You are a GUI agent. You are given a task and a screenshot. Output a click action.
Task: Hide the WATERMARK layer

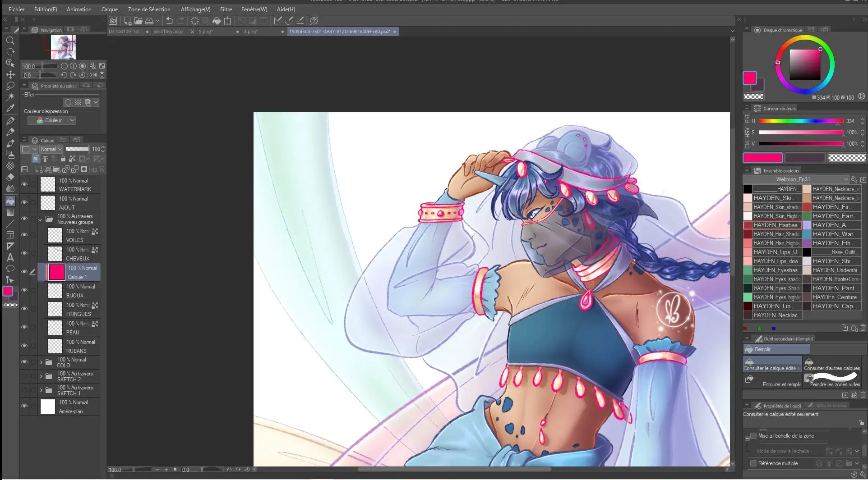coord(24,184)
